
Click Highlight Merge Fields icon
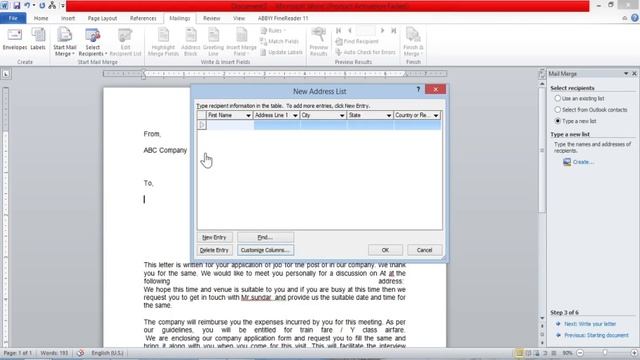coord(163,42)
